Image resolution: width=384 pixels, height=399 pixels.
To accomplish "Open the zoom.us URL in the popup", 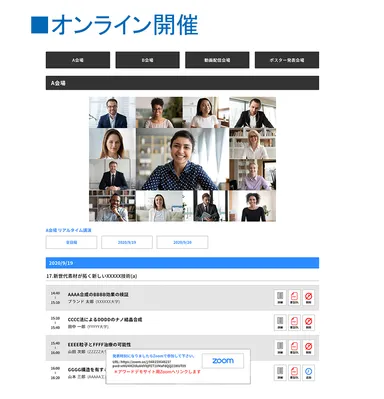I will pyautogui.click(x=149, y=364).
